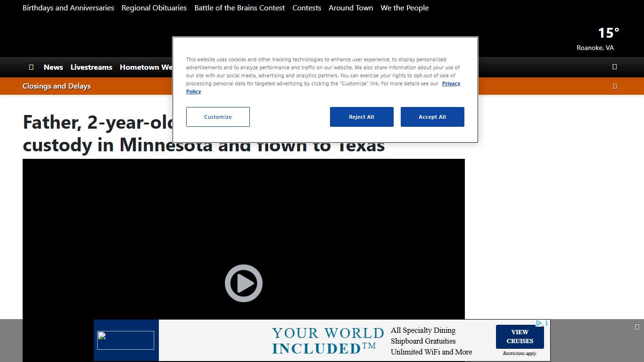Click the AdChoices triangle icon on ad
This screenshot has height=362, width=644.
coord(539,323)
